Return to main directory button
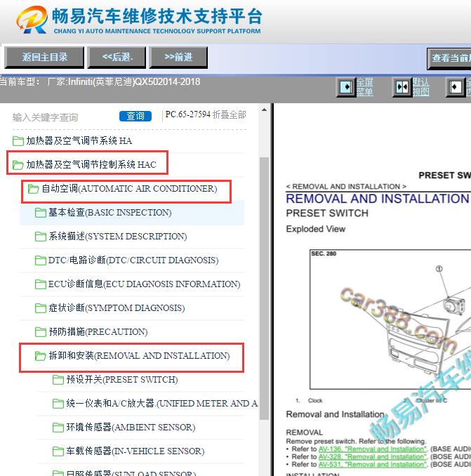Image resolution: width=471 pixels, height=476 pixels. [x=44, y=58]
